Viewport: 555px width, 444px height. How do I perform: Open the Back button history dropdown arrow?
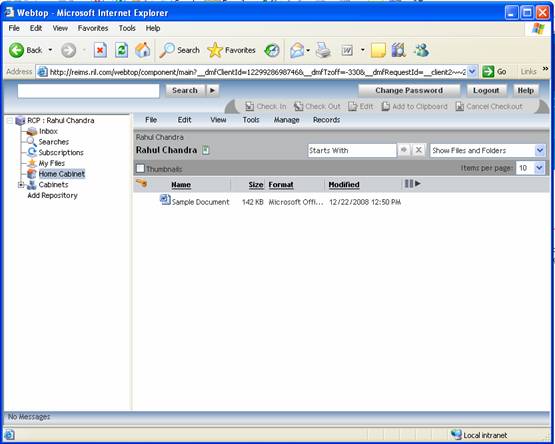(x=50, y=50)
